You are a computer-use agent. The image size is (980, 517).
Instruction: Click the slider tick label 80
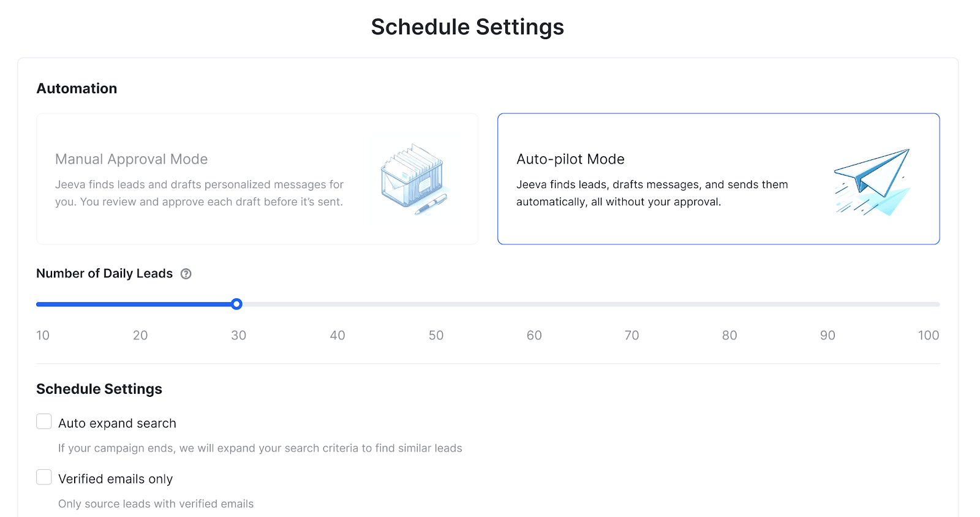[x=729, y=335]
